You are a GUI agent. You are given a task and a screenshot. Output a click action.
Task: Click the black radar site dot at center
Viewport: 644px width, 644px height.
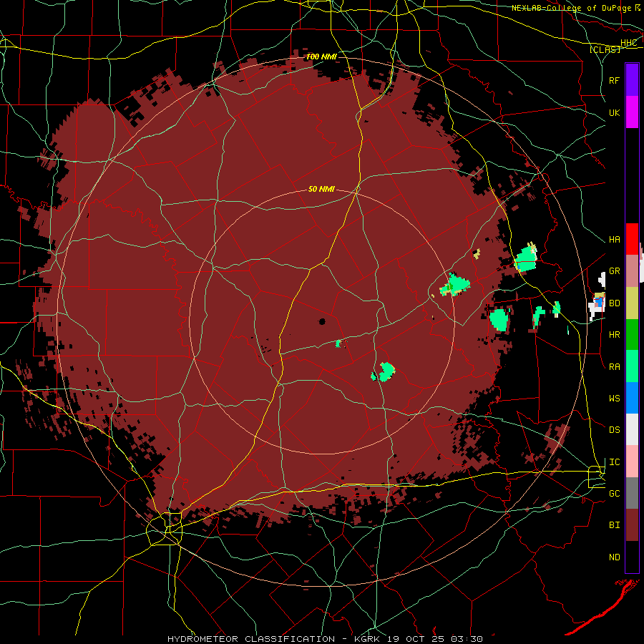(323, 321)
